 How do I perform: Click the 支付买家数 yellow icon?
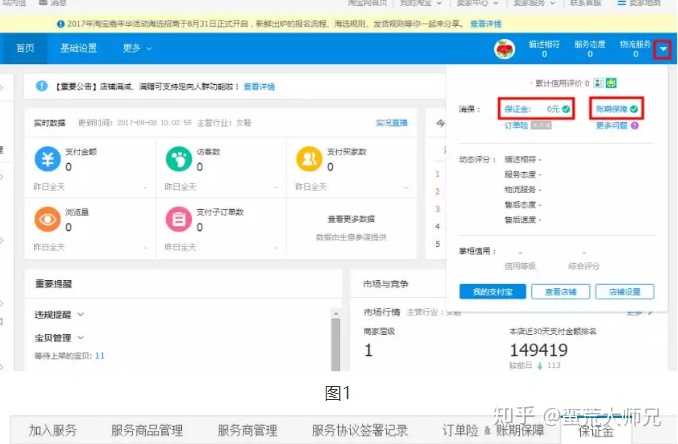point(309,158)
